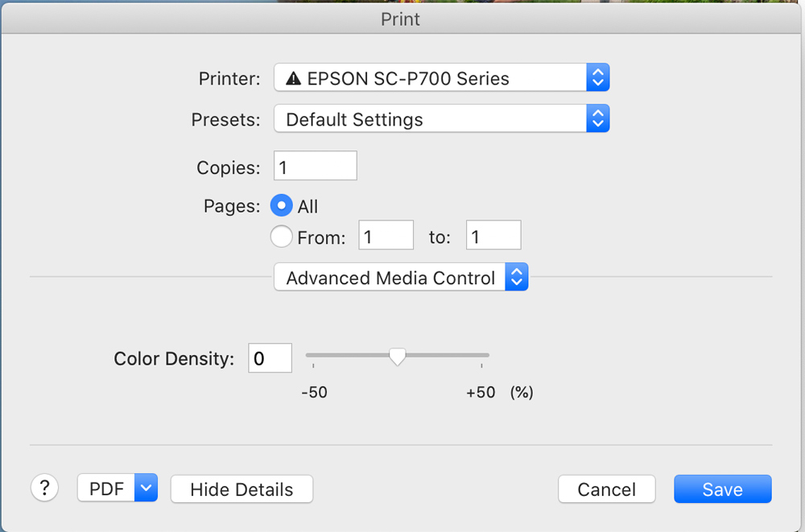Click the Presets dropdown blue stepper arrows
This screenshot has height=532, width=805.
click(597, 120)
